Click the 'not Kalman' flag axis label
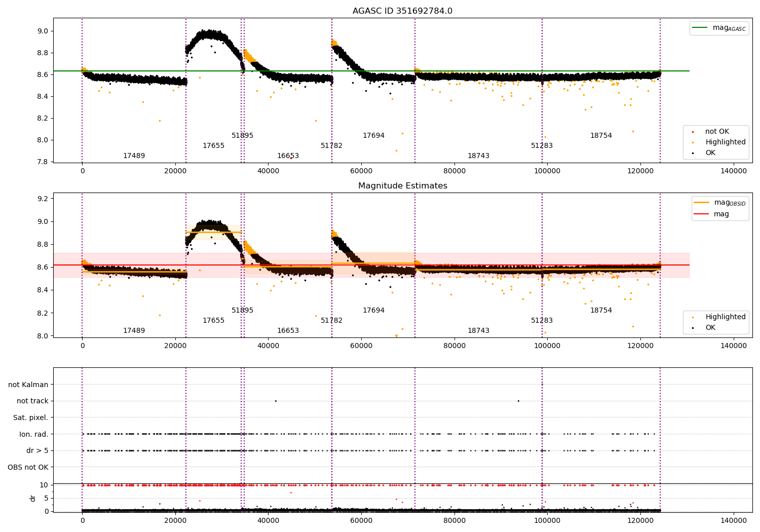This screenshot has width=760, height=532. [28, 385]
